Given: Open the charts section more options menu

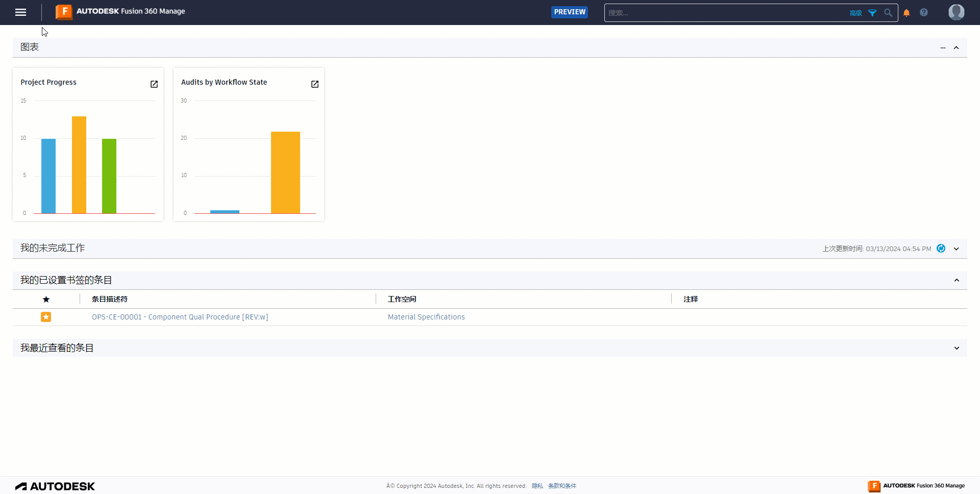Looking at the screenshot, I should [943, 47].
